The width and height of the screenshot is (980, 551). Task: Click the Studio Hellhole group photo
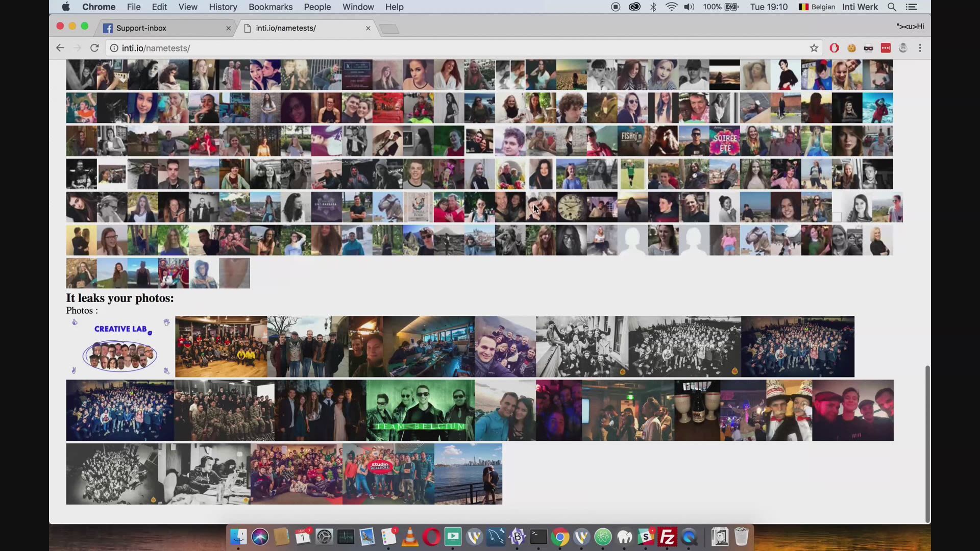click(x=388, y=474)
